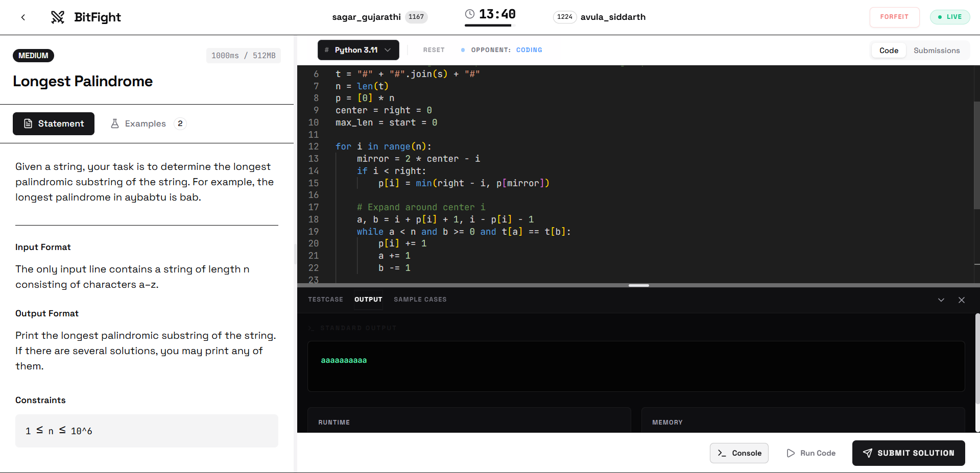Image resolution: width=980 pixels, height=473 pixels.
Task: Click the OPPONENT: CODING status
Action: [501, 50]
